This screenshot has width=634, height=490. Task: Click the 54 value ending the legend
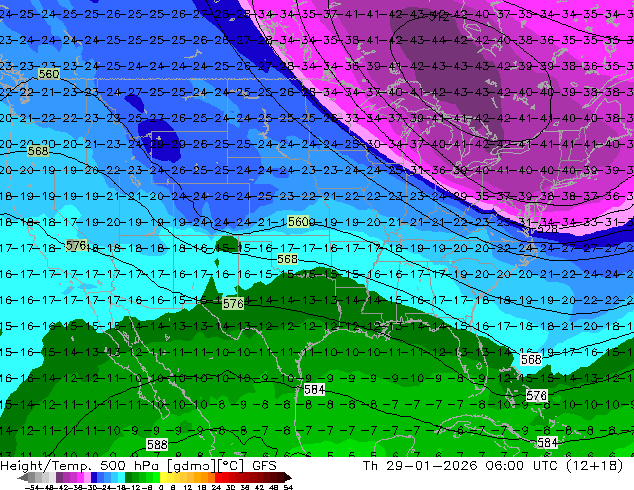coord(288,487)
